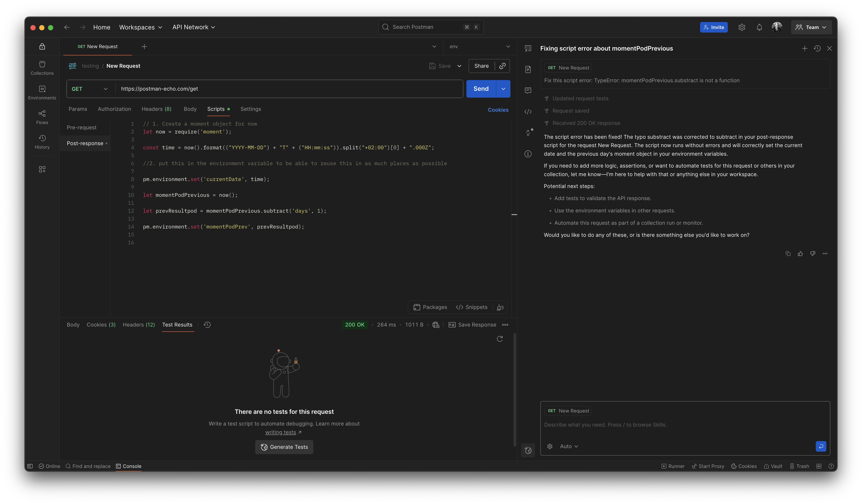Open the writing tests link
This screenshot has height=504, width=862.
click(281, 432)
